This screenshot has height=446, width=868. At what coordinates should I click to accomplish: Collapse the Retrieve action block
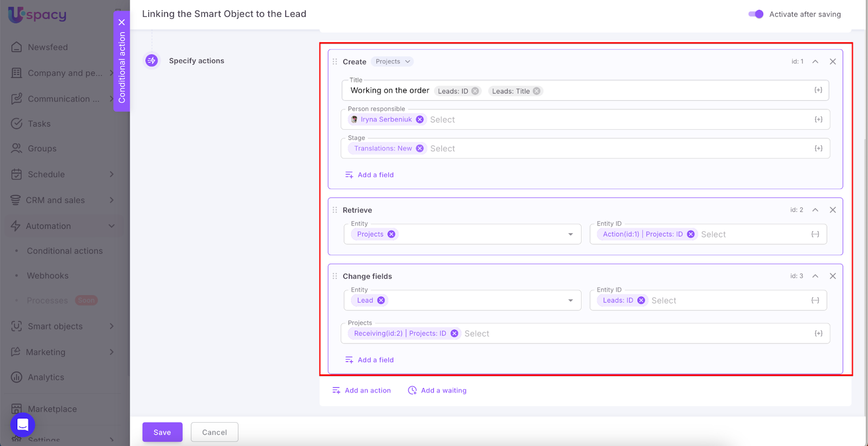click(x=815, y=210)
